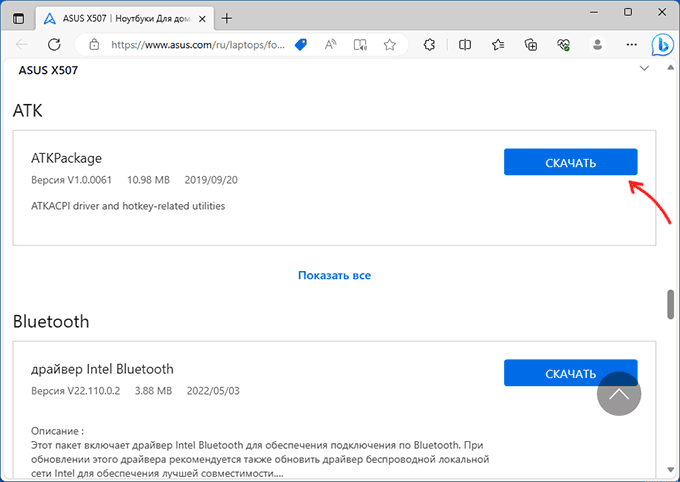680x482 pixels.
Task: Close the ASUS X507 tab
Action: pos(202,19)
